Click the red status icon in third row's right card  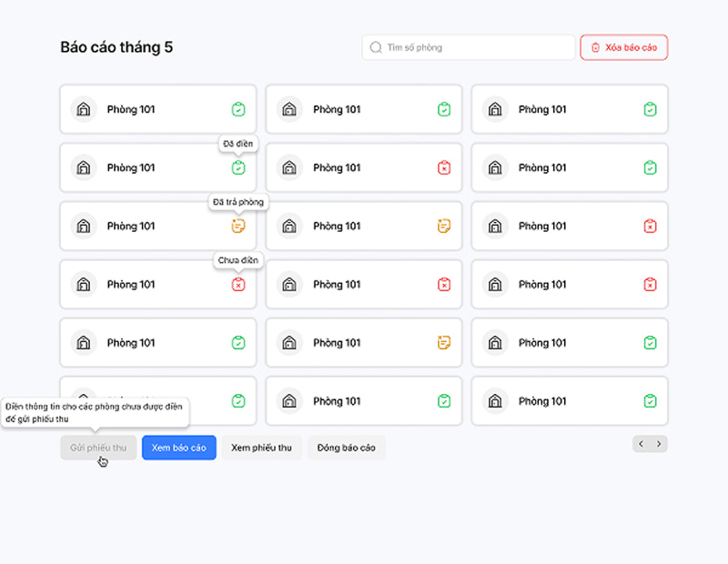click(x=650, y=227)
